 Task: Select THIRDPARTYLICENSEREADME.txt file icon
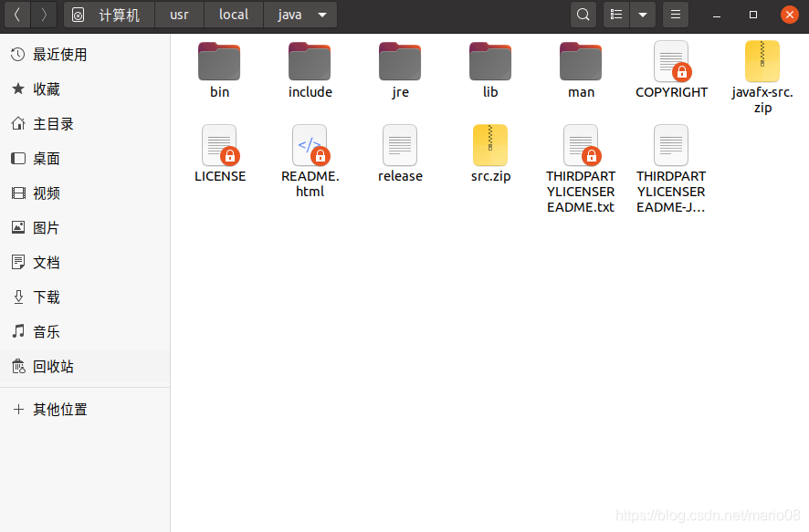582,145
